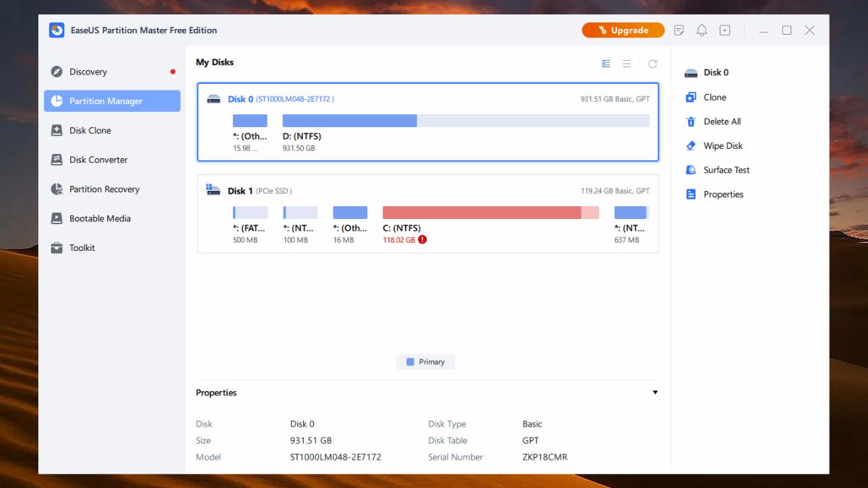
Task: Click the My Disks heading
Action: (x=215, y=62)
